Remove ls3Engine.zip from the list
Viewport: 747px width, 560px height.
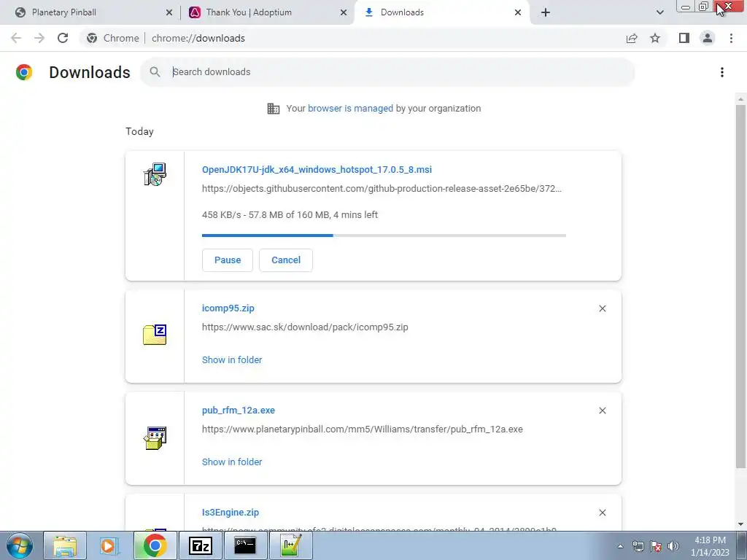(602, 513)
